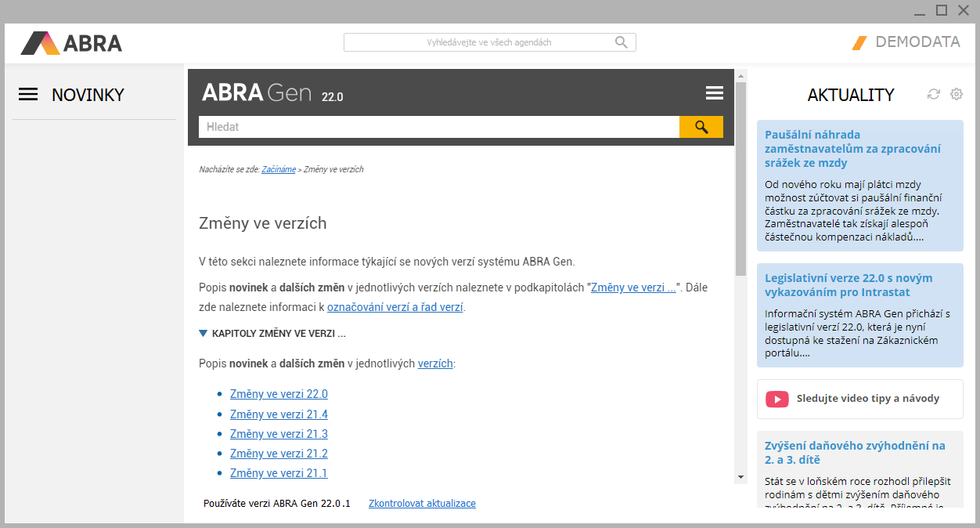The image size is (980, 528).
Task: Click the red video play icon
Action: coord(776,399)
